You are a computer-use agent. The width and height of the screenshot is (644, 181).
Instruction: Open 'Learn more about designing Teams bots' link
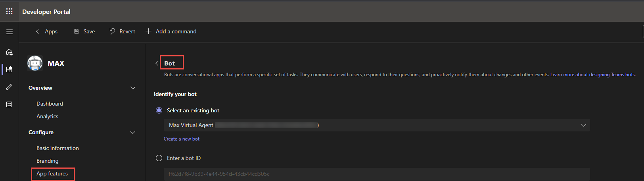pos(592,75)
